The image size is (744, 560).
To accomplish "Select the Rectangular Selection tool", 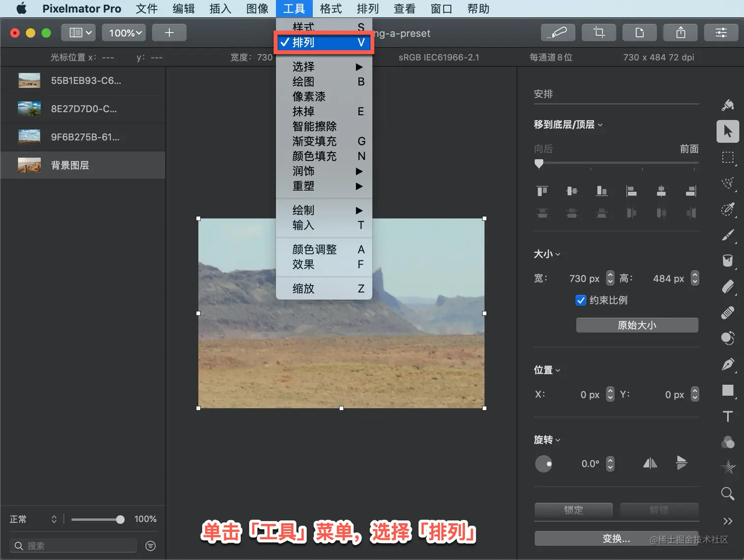I will pos(728,157).
